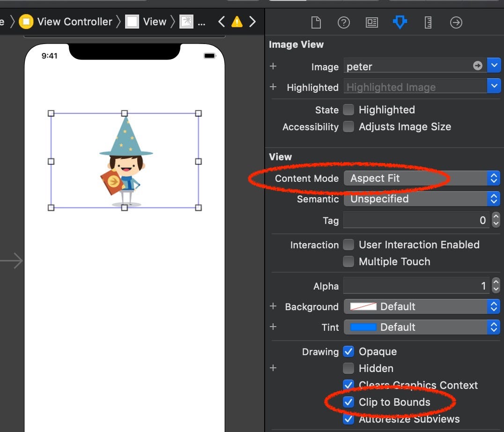Screen dimensions: 504x432
Task: Click the forward navigation chevron
Action: click(x=252, y=21)
